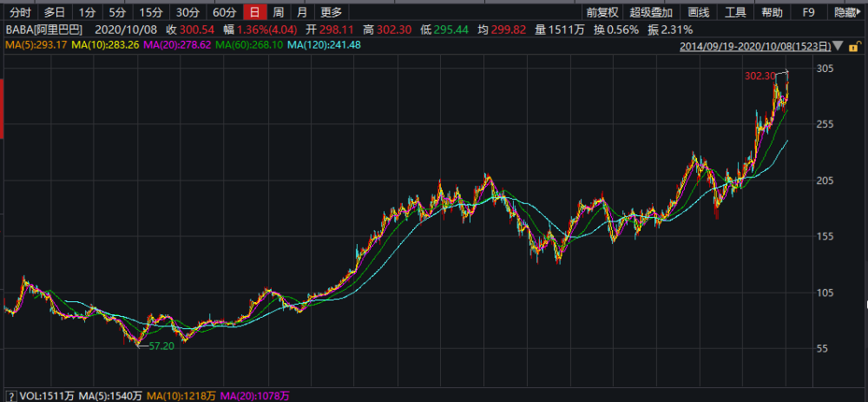
Task: Expand the 更多 periods menu
Action: tap(331, 12)
